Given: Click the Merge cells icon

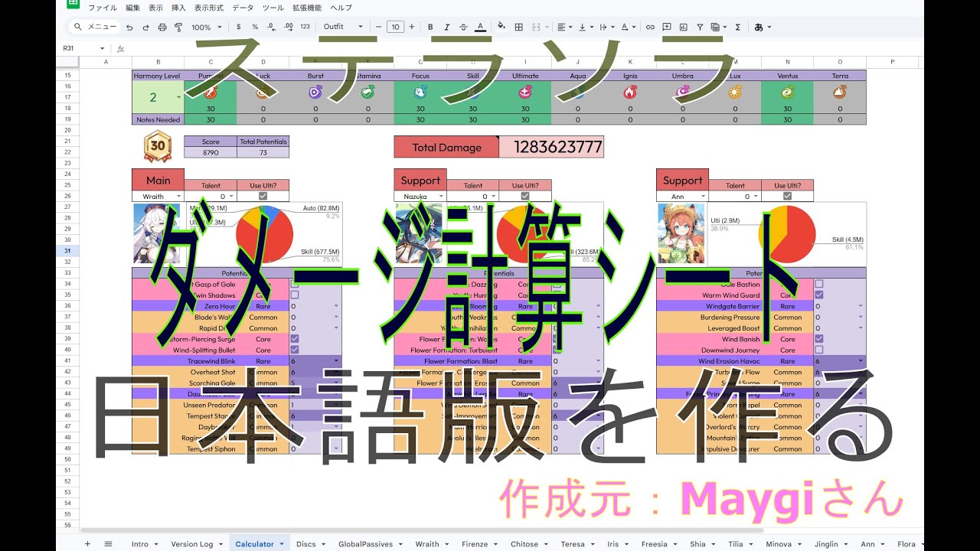Looking at the screenshot, I should point(535,27).
